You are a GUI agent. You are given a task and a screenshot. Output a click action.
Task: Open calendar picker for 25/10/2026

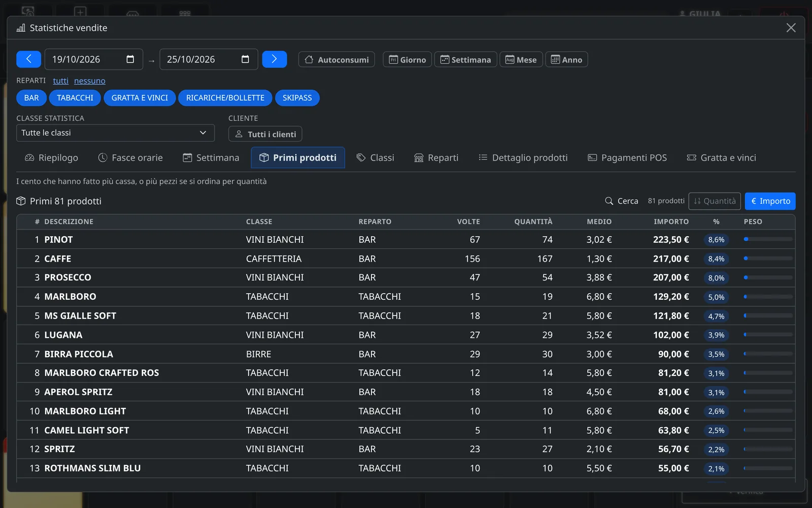pos(245,59)
